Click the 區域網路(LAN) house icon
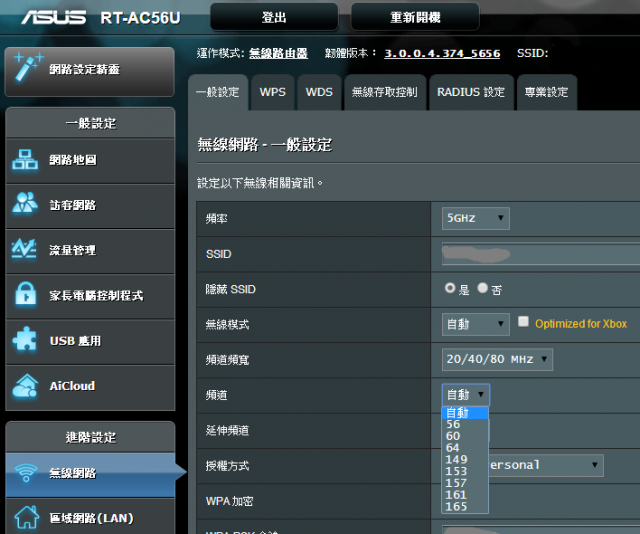This screenshot has width=640, height=534. [x=27, y=517]
